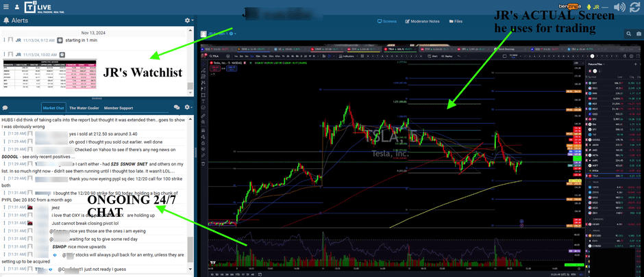Image resolution: width=644 pixels, height=277 pixels.
Task: Open the Moderator Notes tab
Action: tap(422, 21)
